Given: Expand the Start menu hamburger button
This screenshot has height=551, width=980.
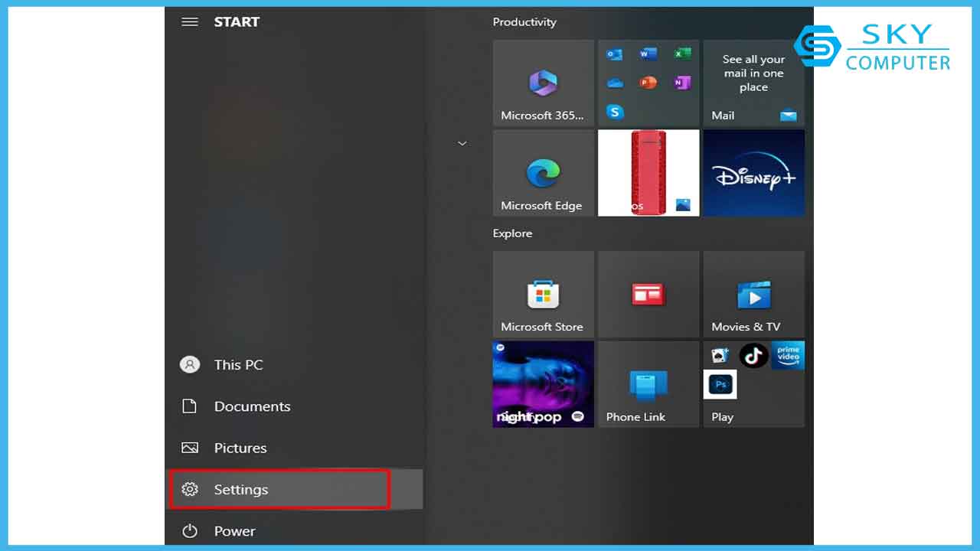Looking at the screenshot, I should 190,22.
